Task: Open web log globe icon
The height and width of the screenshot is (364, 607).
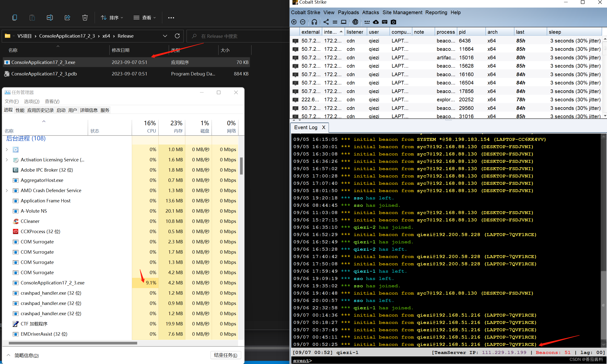Action: [x=355, y=22]
